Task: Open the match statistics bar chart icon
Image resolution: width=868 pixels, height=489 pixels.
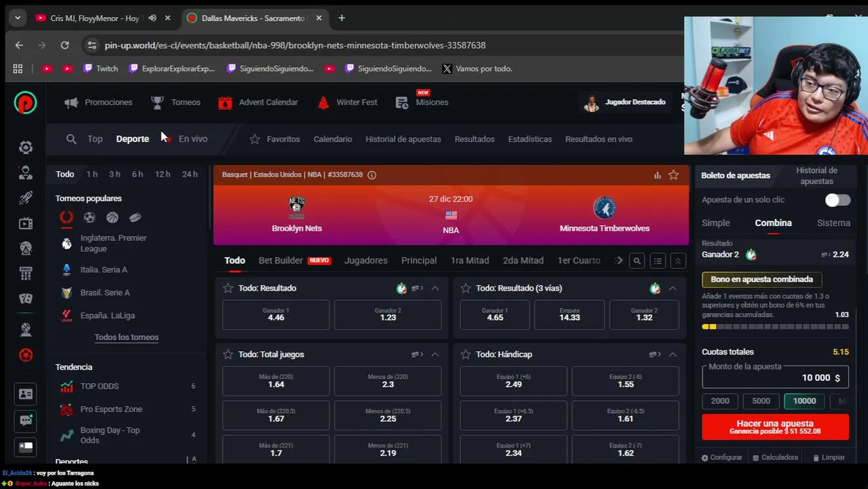Action: click(x=657, y=175)
